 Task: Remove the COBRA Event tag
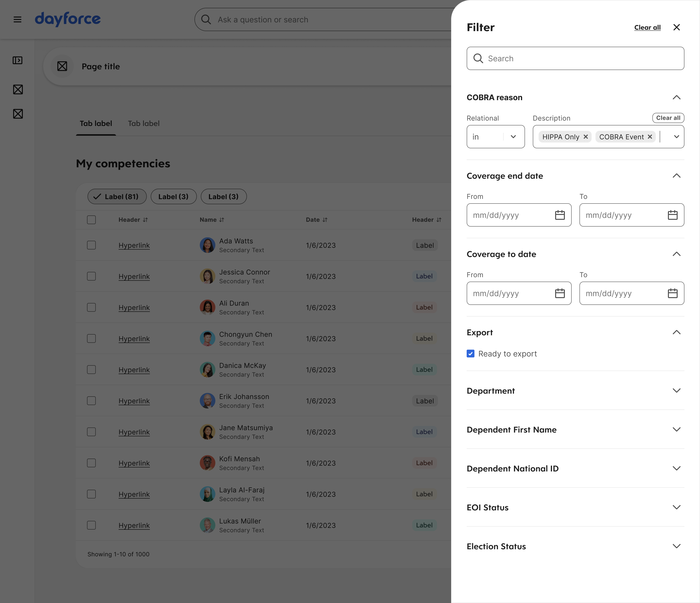(650, 137)
